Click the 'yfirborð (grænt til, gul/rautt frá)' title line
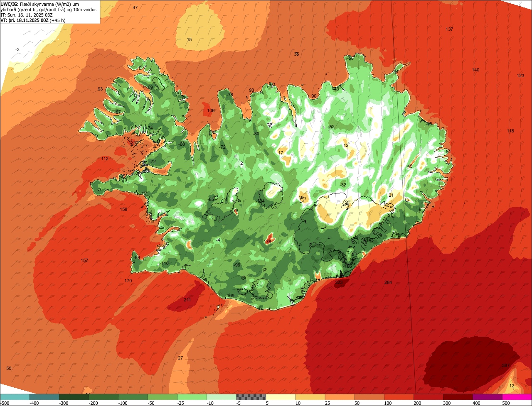This screenshot has height=406, width=532. pos(49,9)
